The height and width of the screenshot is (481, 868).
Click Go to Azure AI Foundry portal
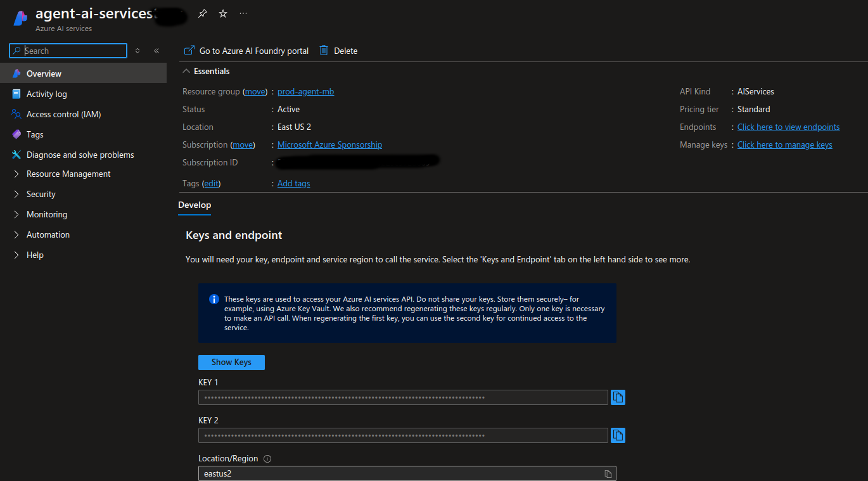click(254, 51)
